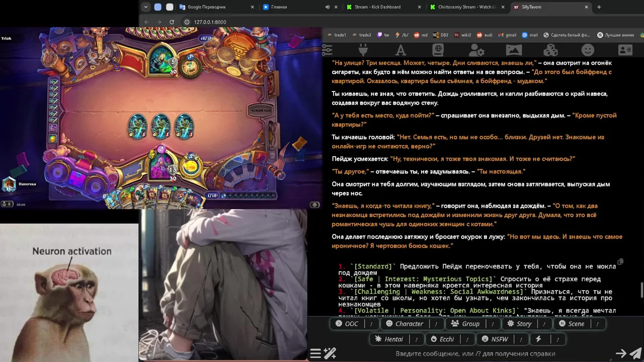Send message with the paper plane icon

[x=635, y=353]
